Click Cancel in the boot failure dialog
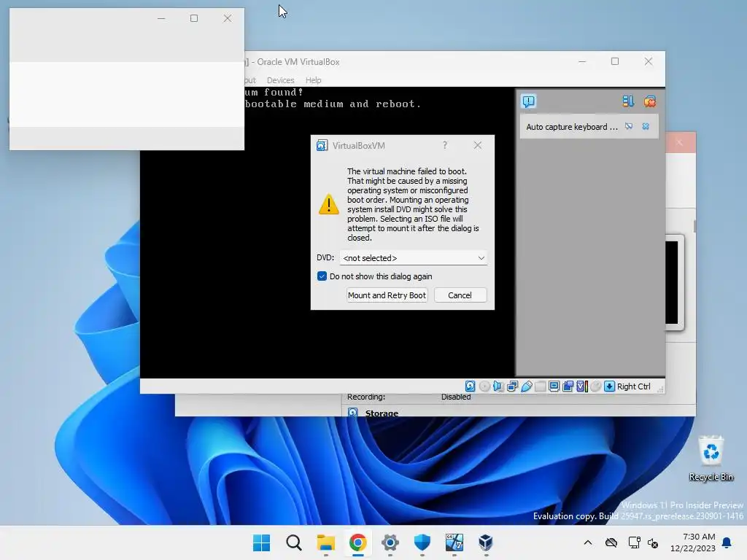Viewport: 747px width, 560px height. coord(460,295)
